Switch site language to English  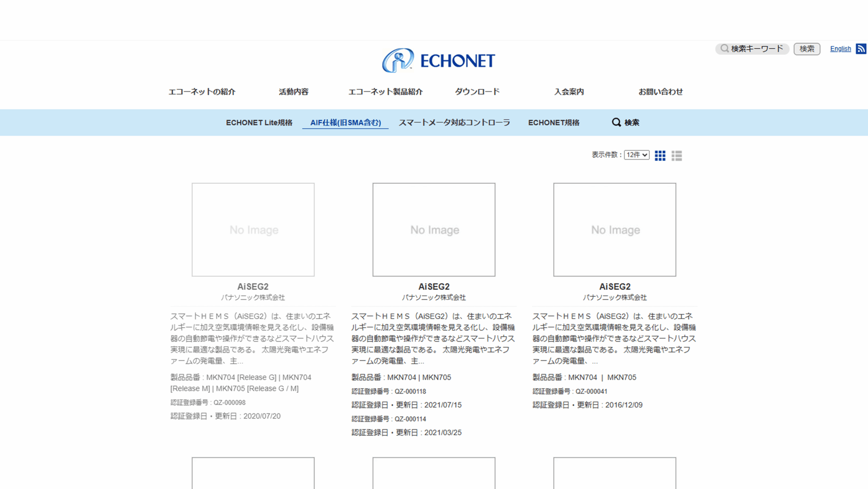840,49
